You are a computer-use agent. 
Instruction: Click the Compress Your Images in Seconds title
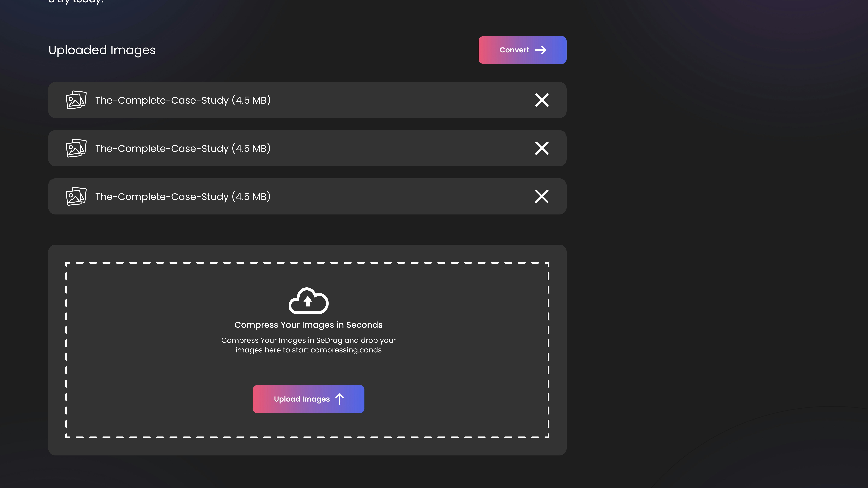point(308,325)
